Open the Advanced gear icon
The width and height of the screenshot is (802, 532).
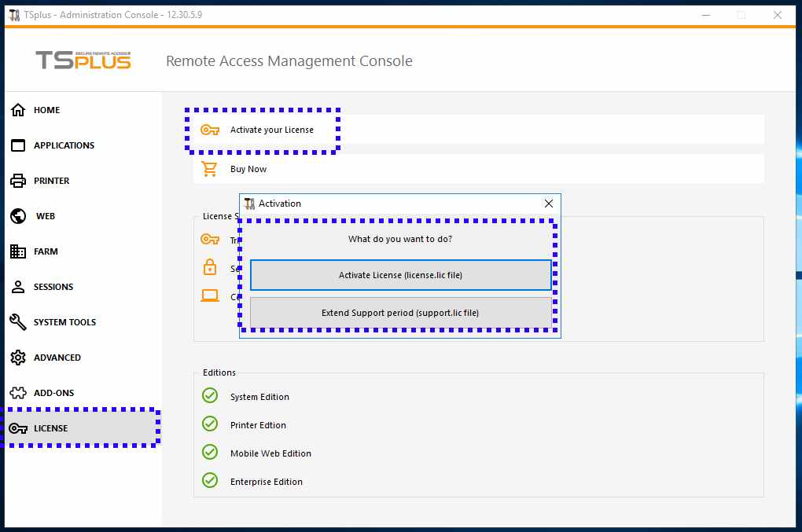pyautogui.click(x=18, y=358)
